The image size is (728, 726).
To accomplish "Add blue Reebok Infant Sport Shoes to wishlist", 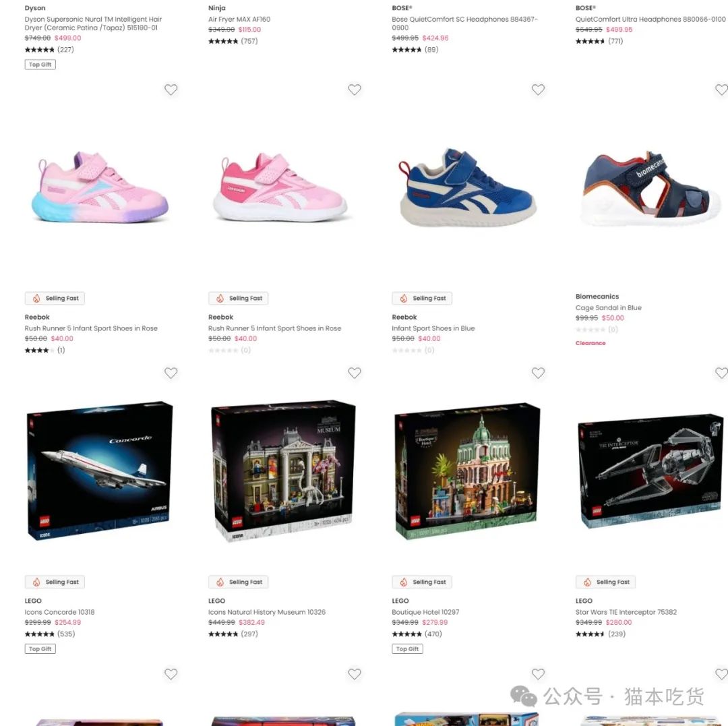I will click(x=538, y=90).
